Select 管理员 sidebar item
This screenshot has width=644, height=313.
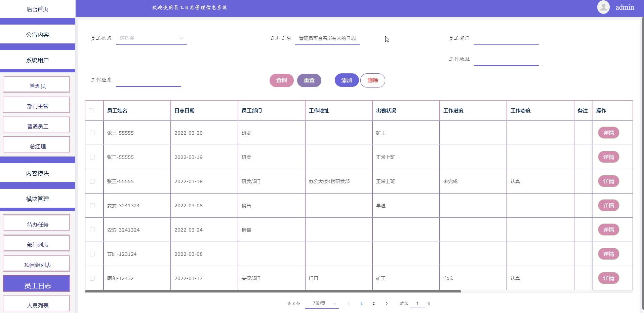coord(37,84)
